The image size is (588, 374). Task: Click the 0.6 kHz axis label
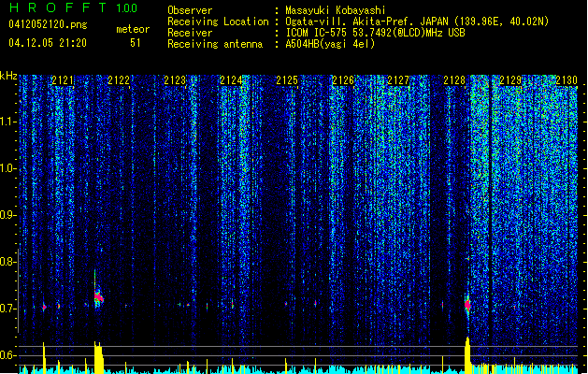pyautogui.click(x=7, y=355)
